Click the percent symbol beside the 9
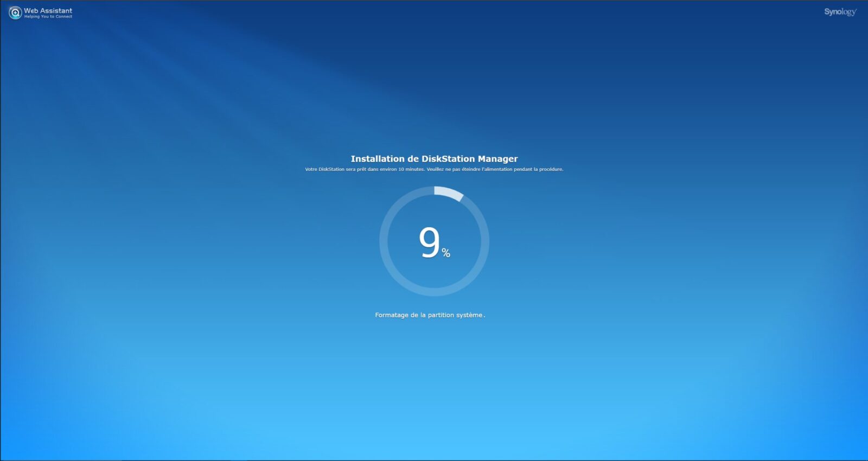 pyautogui.click(x=446, y=253)
